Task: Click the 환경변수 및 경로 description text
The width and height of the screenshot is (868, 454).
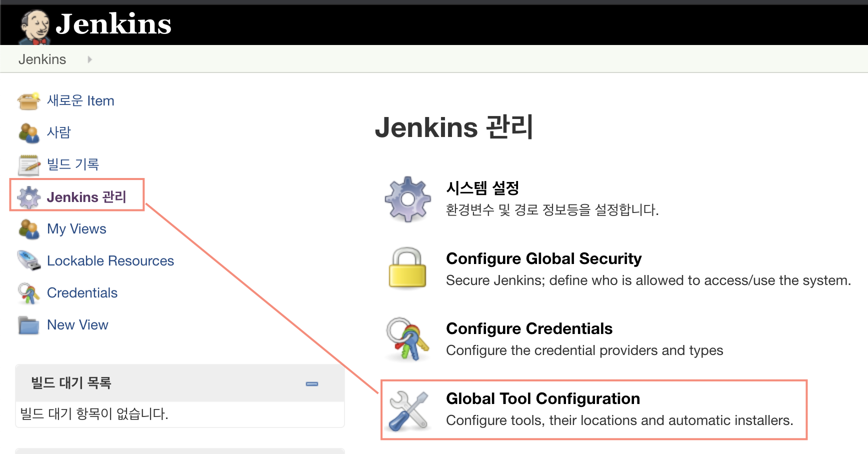Action: coord(552,210)
